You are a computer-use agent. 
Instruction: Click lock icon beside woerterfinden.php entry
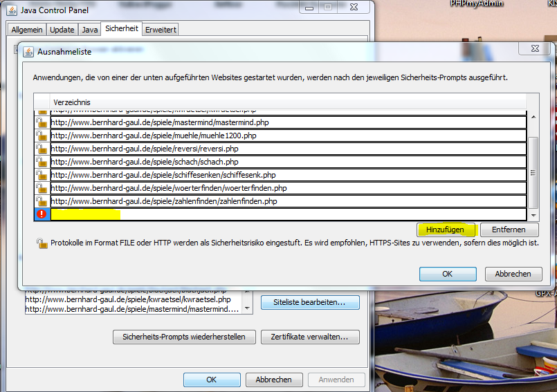(42, 188)
